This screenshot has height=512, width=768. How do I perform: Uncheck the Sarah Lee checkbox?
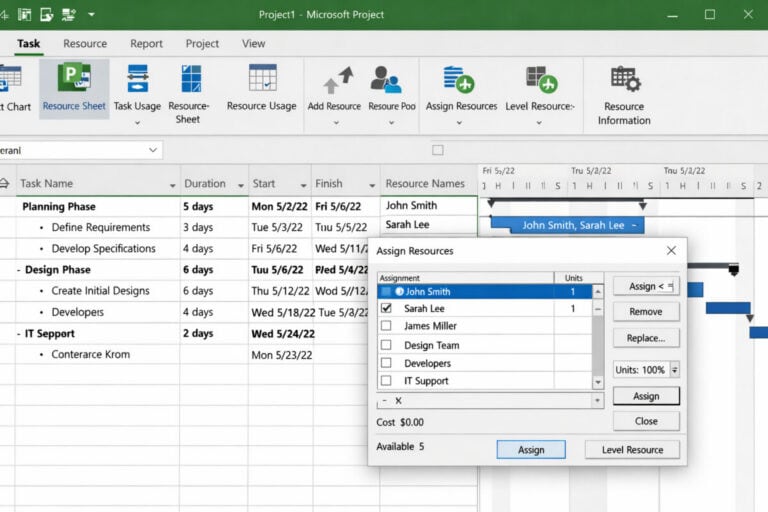point(386,308)
